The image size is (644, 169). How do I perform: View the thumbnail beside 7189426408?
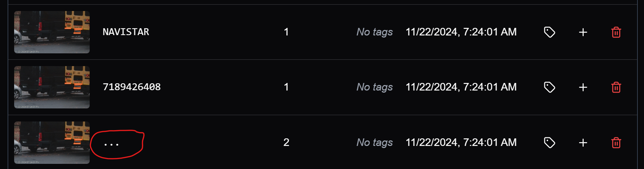pyautogui.click(x=52, y=87)
